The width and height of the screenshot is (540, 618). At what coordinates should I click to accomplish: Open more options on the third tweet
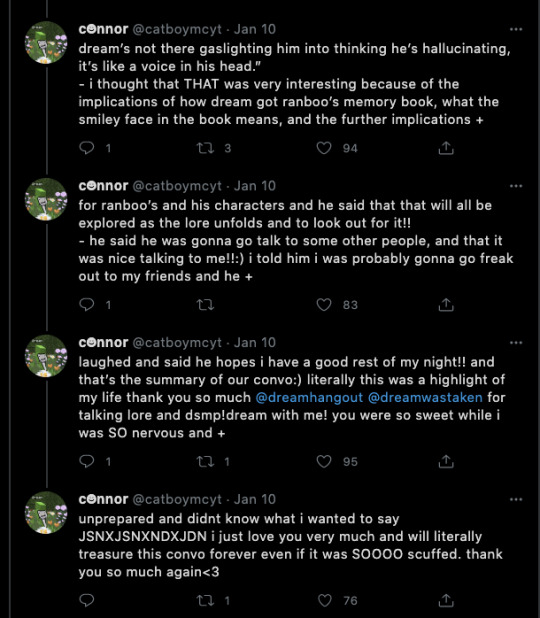click(x=516, y=343)
